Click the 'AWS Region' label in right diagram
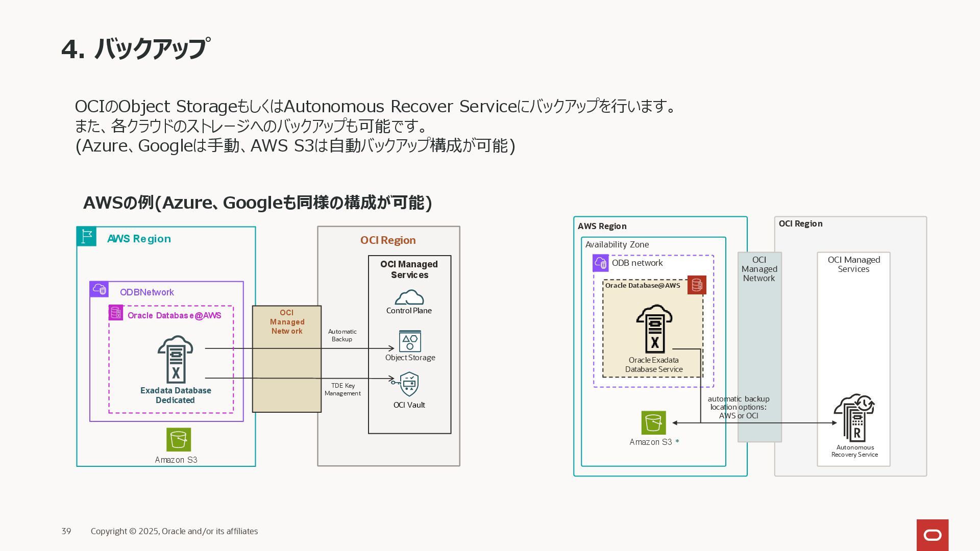 coord(602,227)
